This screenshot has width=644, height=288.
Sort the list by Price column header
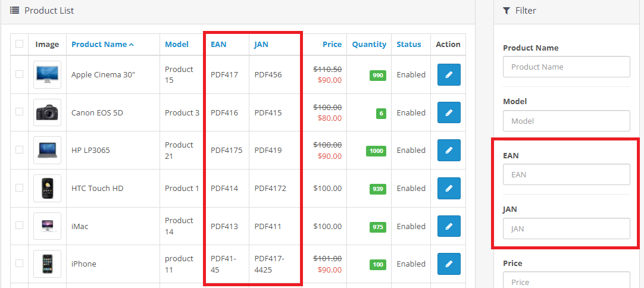coord(332,45)
